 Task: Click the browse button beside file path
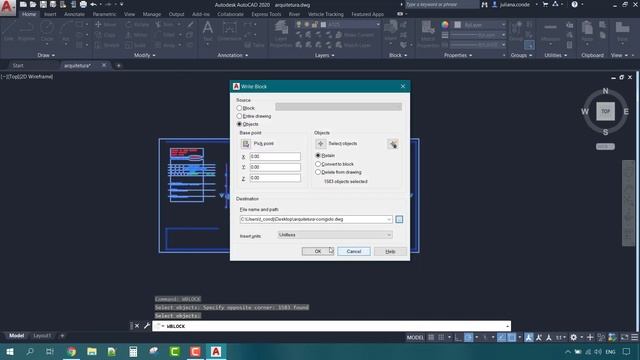(x=399, y=219)
